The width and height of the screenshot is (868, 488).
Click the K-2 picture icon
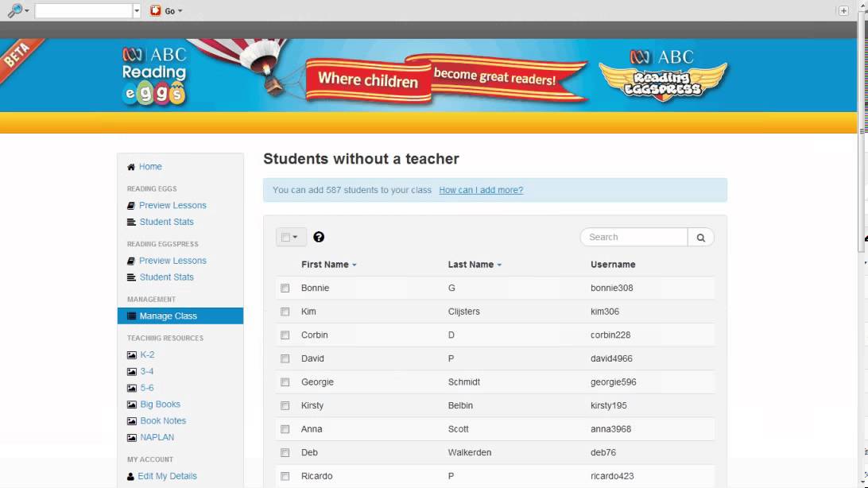point(132,354)
